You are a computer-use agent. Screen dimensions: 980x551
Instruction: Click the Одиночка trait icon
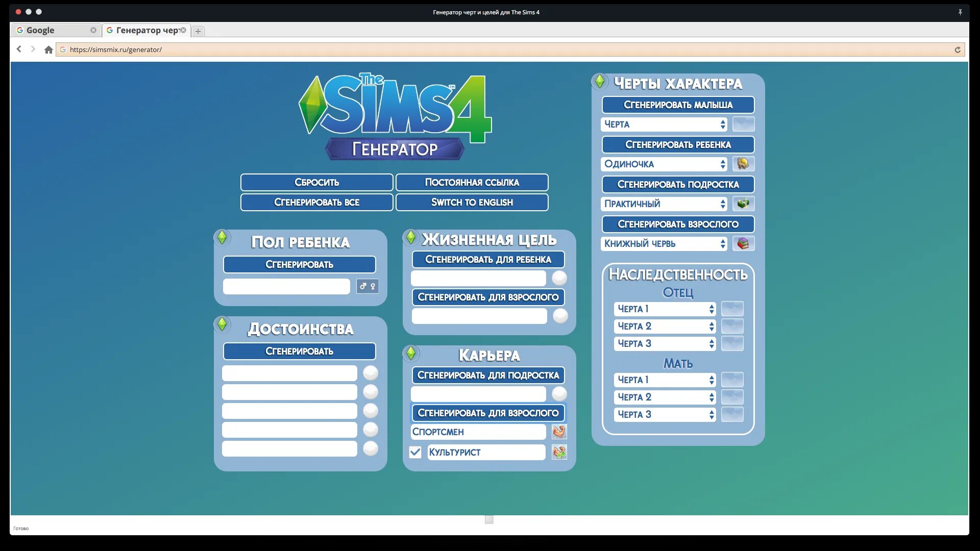pos(743,164)
